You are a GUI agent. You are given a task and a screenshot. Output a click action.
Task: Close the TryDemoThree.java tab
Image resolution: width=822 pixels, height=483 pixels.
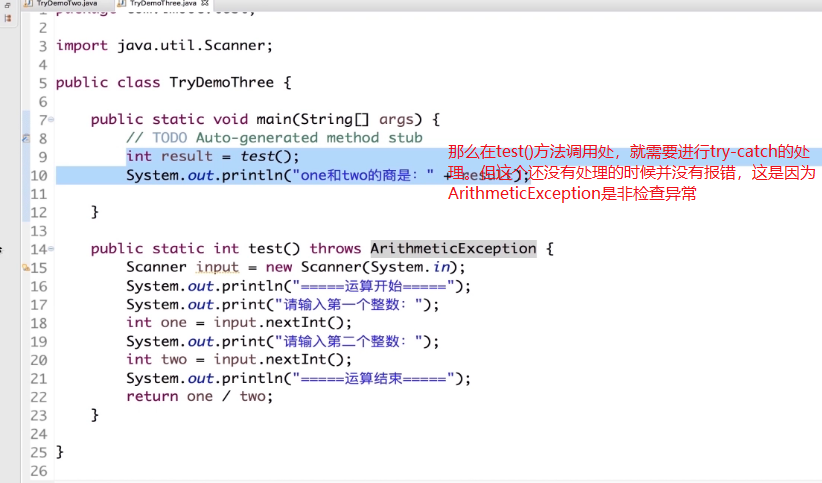(205, 3)
